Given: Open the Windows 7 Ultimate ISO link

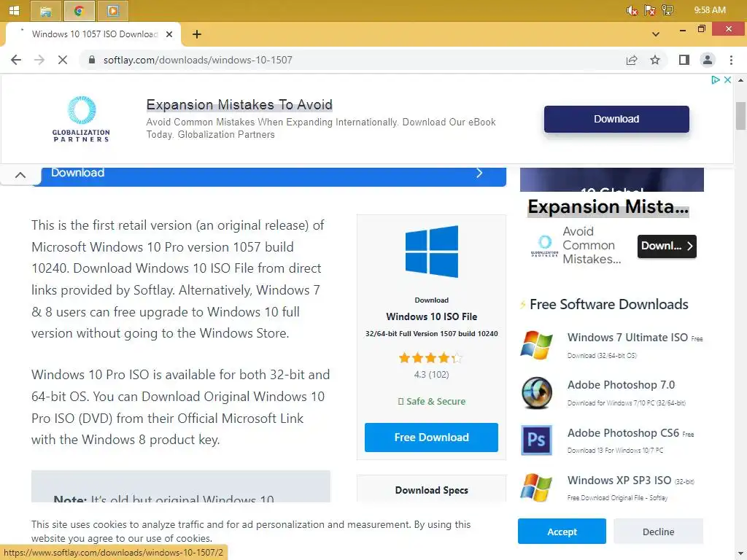Looking at the screenshot, I should click(627, 337).
